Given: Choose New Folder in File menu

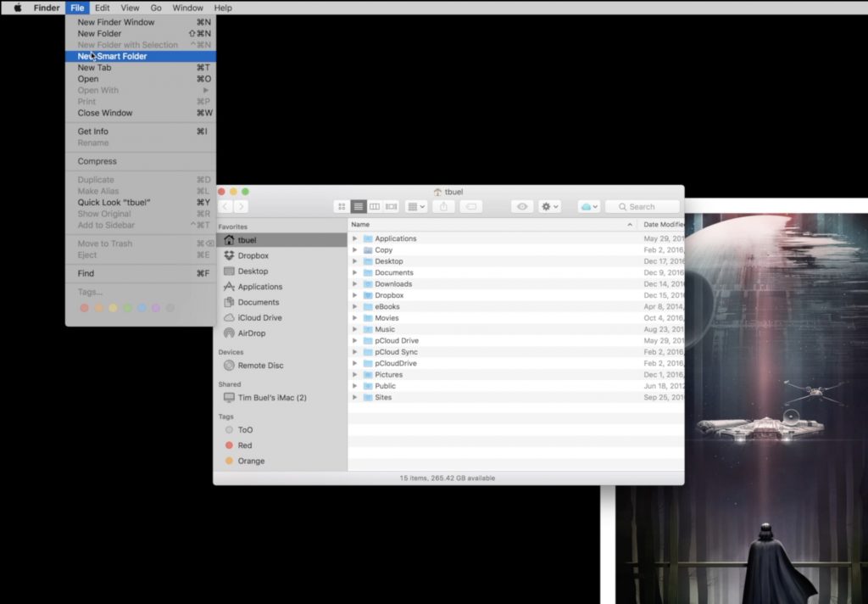Looking at the screenshot, I should point(141,33).
